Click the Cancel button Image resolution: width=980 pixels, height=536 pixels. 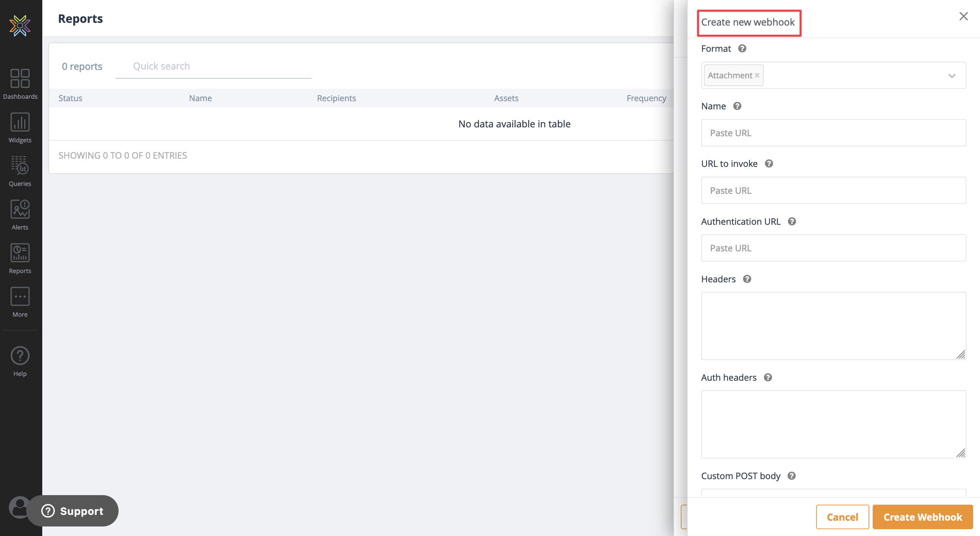(842, 517)
